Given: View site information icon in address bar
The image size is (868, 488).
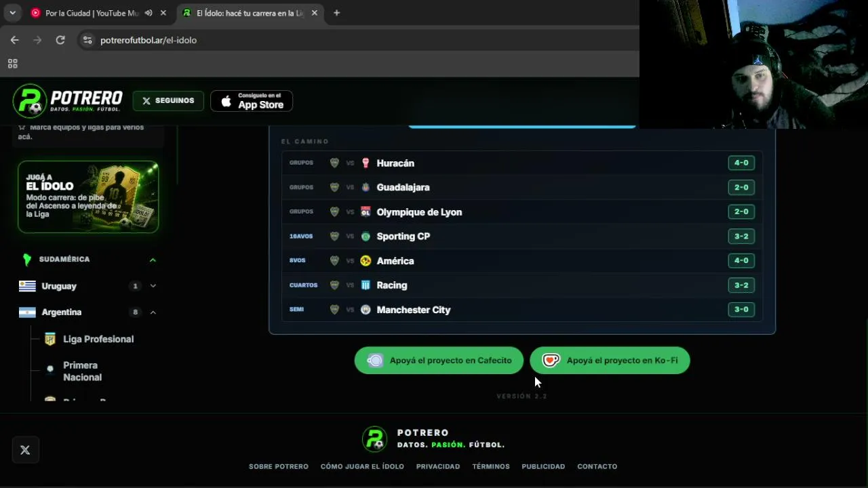Looking at the screenshot, I should click(x=87, y=40).
